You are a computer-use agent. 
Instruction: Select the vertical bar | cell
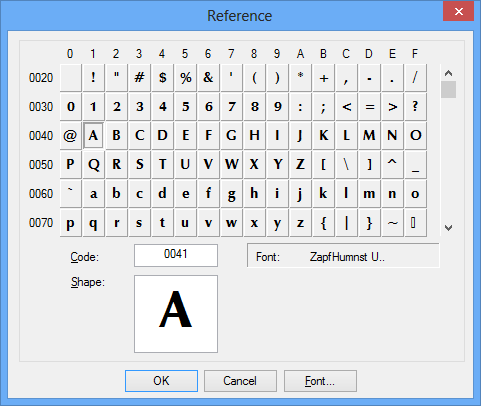click(x=346, y=223)
